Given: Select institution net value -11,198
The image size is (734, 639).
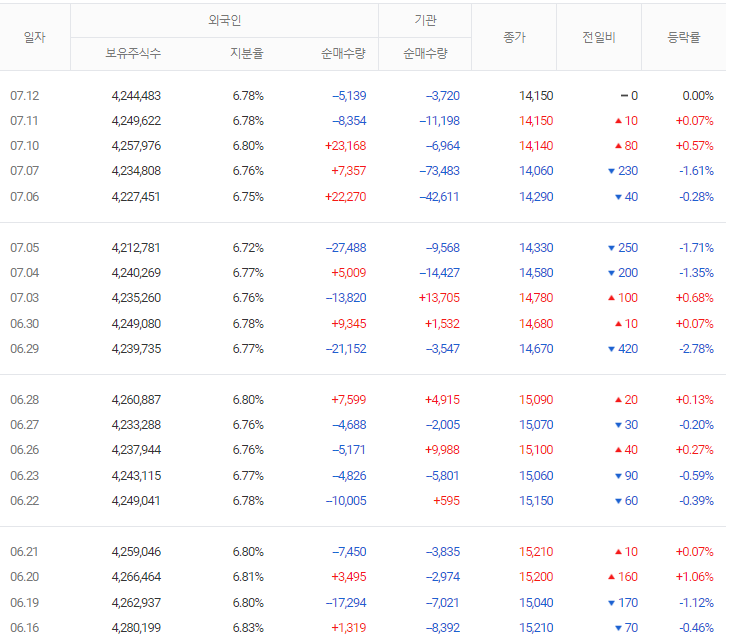Looking at the screenshot, I should click(440, 121).
